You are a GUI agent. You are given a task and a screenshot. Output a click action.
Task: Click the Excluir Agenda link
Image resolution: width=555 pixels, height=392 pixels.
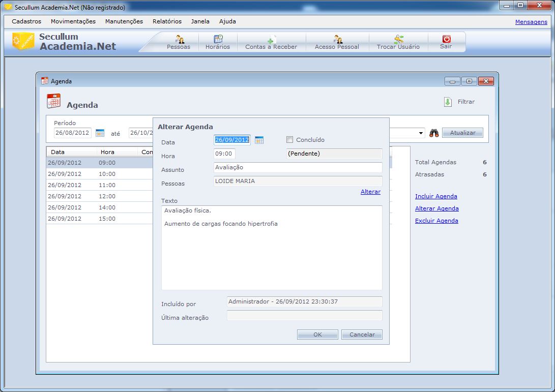[x=436, y=221]
